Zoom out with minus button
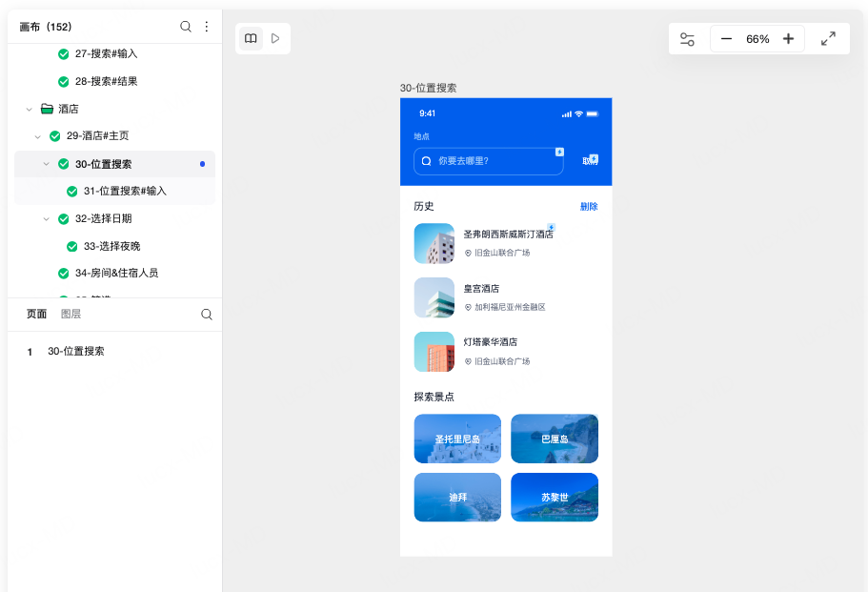 pos(726,39)
